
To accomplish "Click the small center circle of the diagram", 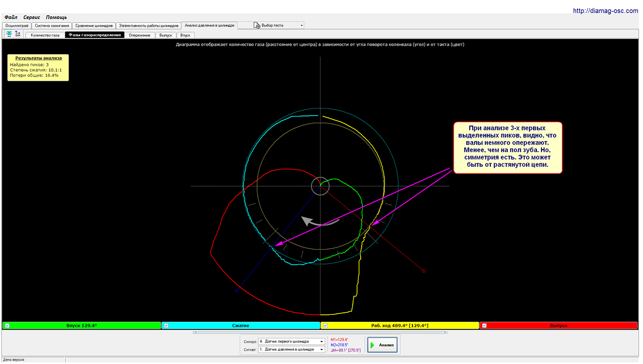I will click(x=320, y=186).
